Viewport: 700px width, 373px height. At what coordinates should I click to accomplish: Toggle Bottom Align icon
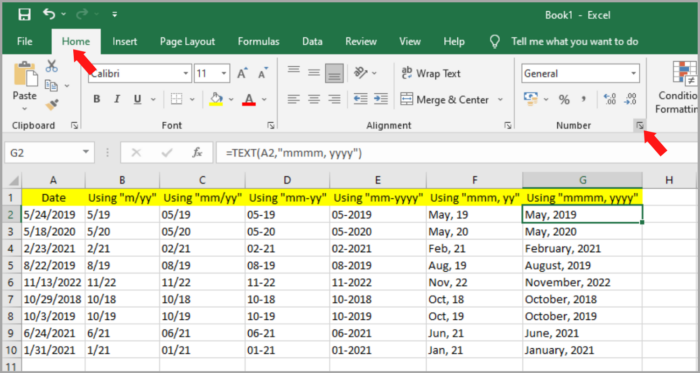click(x=334, y=73)
